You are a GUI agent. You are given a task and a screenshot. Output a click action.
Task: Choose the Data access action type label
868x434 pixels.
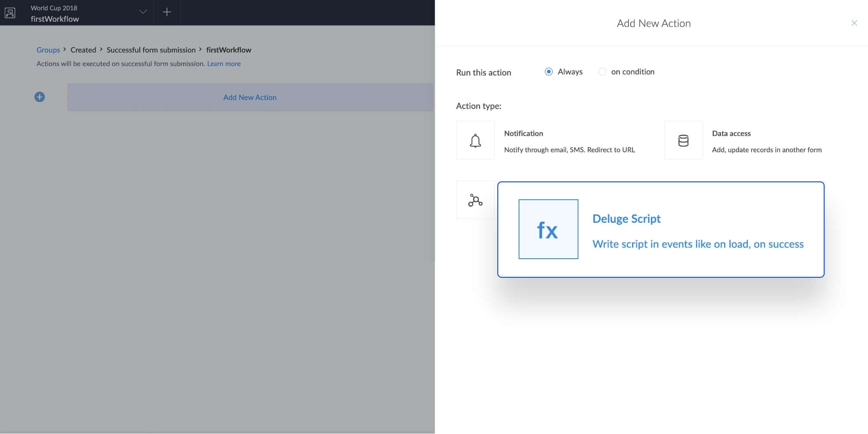pos(731,134)
